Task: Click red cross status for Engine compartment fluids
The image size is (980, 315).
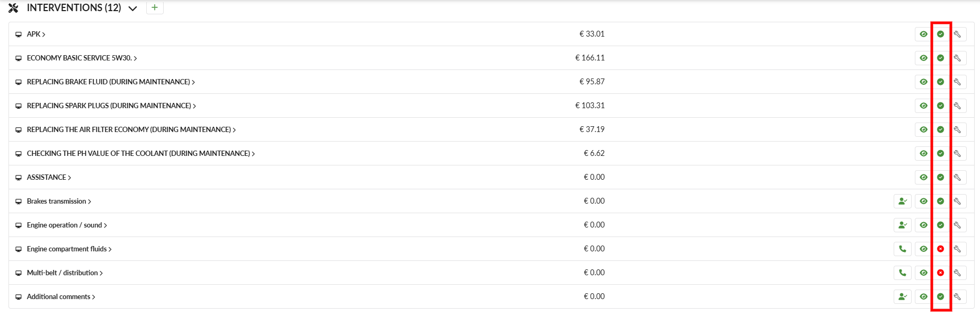Action: [x=940, y=249]
